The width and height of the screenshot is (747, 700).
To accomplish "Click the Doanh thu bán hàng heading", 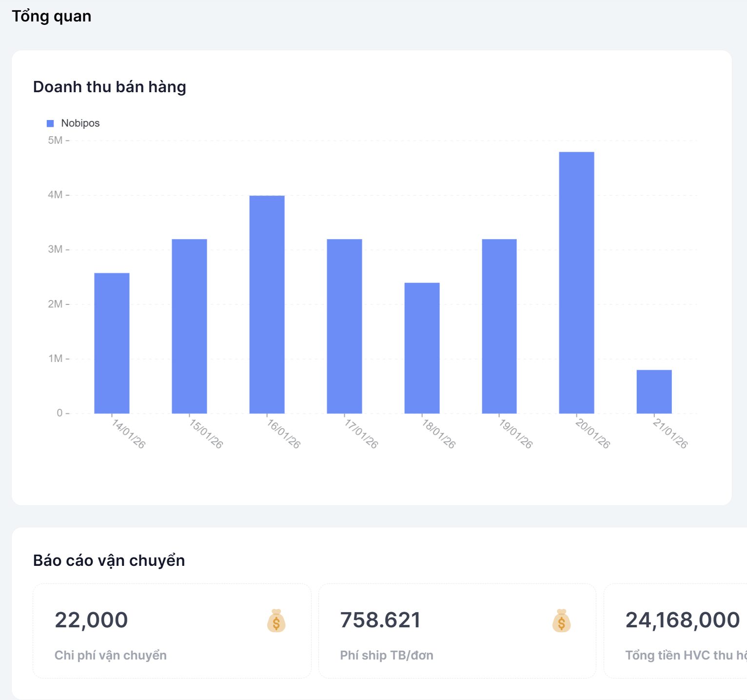I will point(110,87).
